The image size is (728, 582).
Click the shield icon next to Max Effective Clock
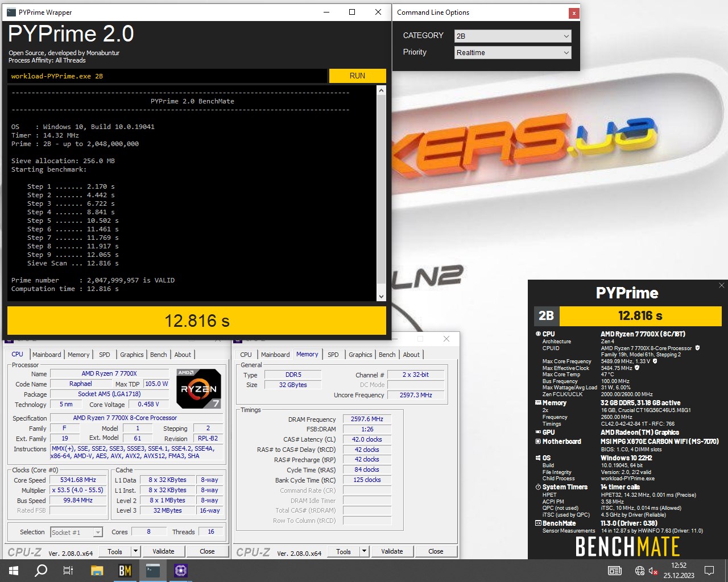636,368
